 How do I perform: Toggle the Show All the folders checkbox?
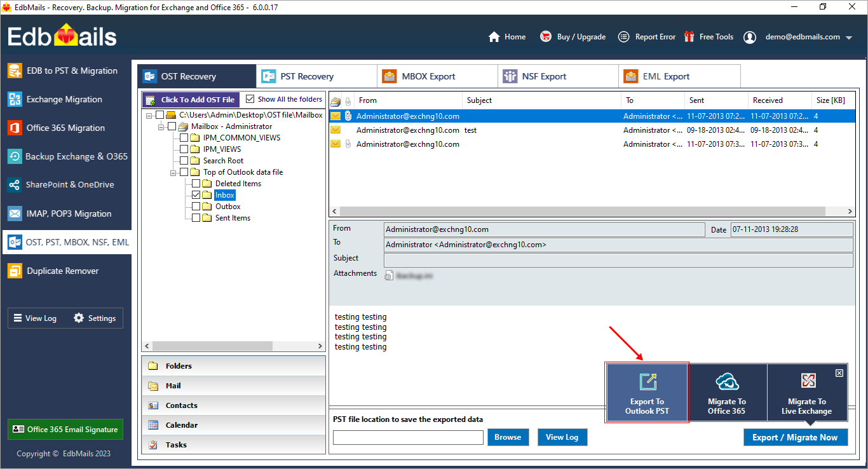[250, 99]
